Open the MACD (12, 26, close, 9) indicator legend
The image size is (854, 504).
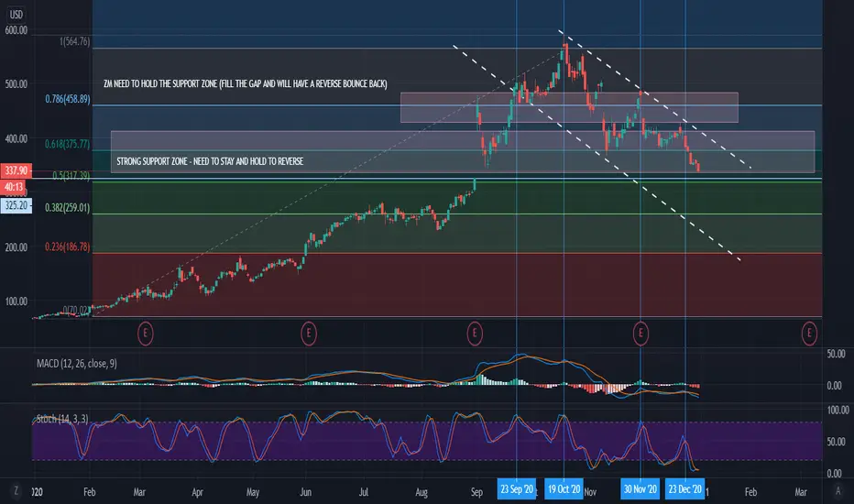pos(77,364)
